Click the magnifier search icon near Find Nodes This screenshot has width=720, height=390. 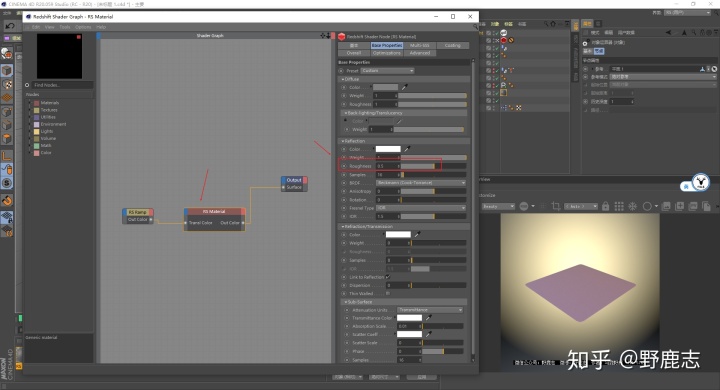[x=27, y=85]
